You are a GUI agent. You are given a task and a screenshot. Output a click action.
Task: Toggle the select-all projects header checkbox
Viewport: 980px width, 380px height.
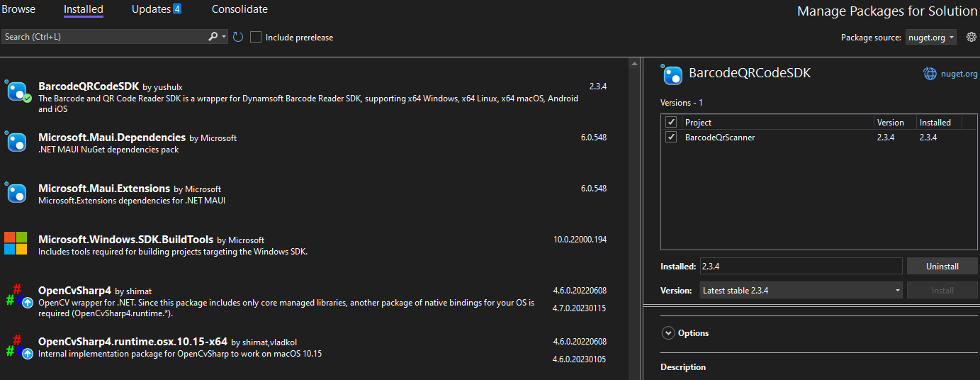coord(671,123)
